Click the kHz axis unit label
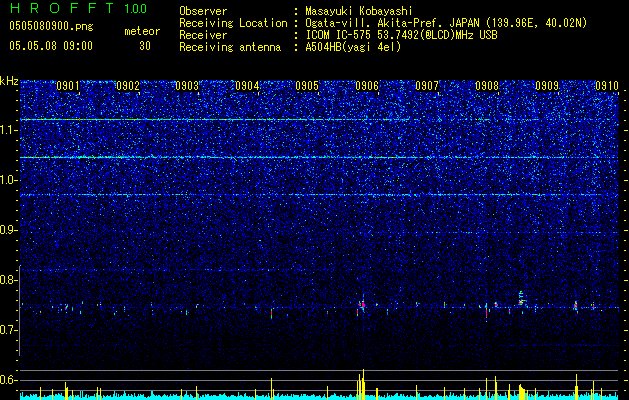 point(9,81)
